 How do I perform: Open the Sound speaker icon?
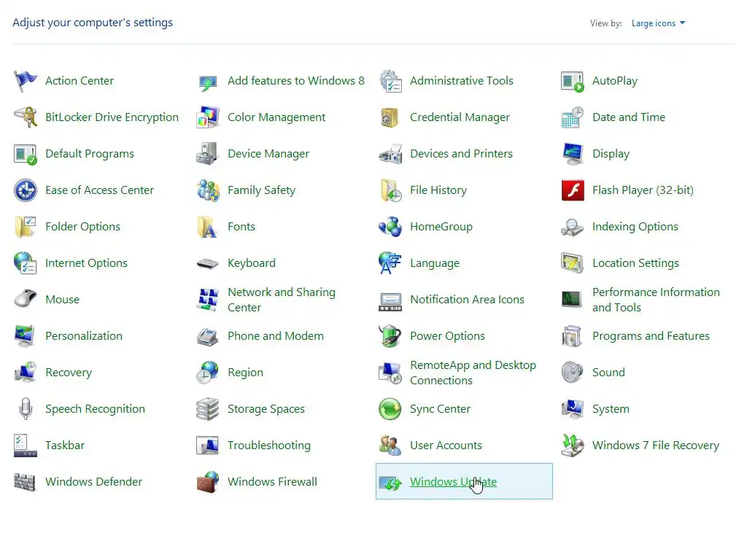[572, 373]
